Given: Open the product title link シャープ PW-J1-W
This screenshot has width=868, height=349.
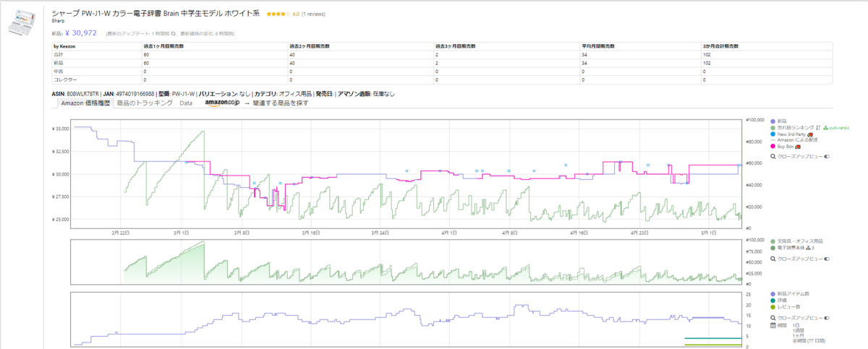Looking at the screenshot, I should (x=157, y=13).
